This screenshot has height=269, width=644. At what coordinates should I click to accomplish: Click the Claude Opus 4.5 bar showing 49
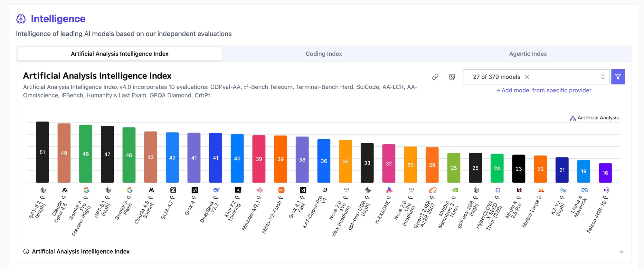(x=64, y=153)
